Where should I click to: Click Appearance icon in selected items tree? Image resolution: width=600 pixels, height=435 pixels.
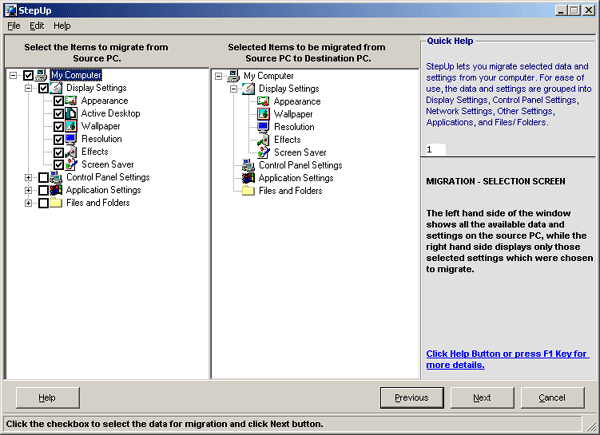[x=263, y=101]
